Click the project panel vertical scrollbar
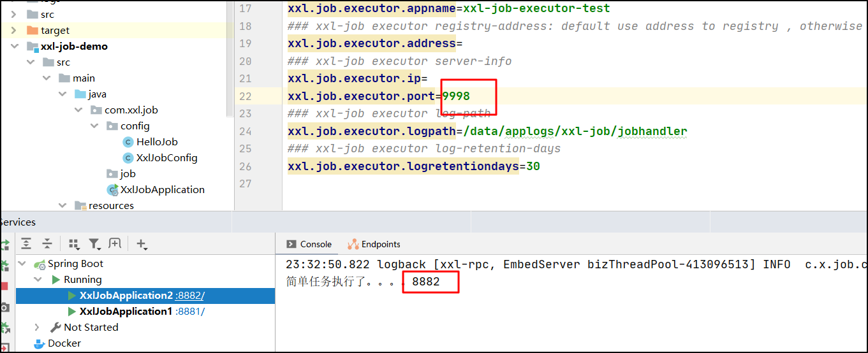Viewport: 868px width, 353px height. pos(230,59)
